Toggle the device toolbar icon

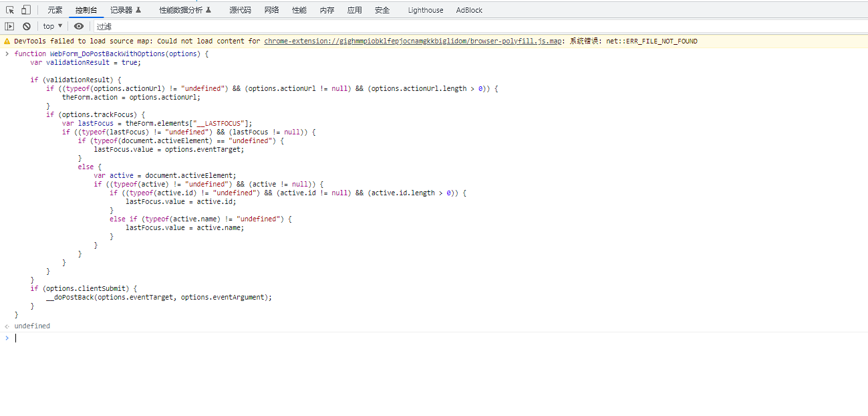(26, 10)
